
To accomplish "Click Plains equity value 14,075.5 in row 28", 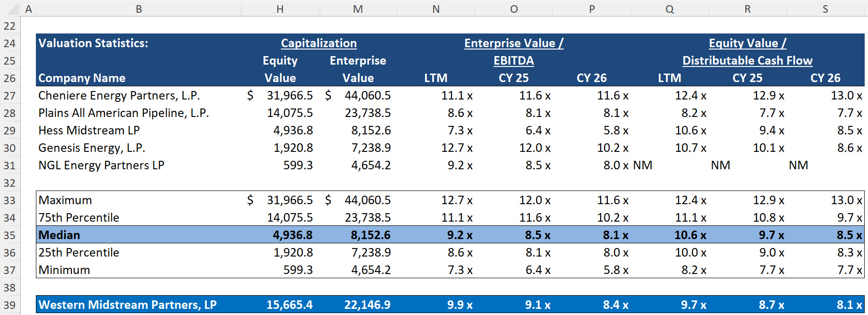I will pyautogui.click(x=289, y=113).
